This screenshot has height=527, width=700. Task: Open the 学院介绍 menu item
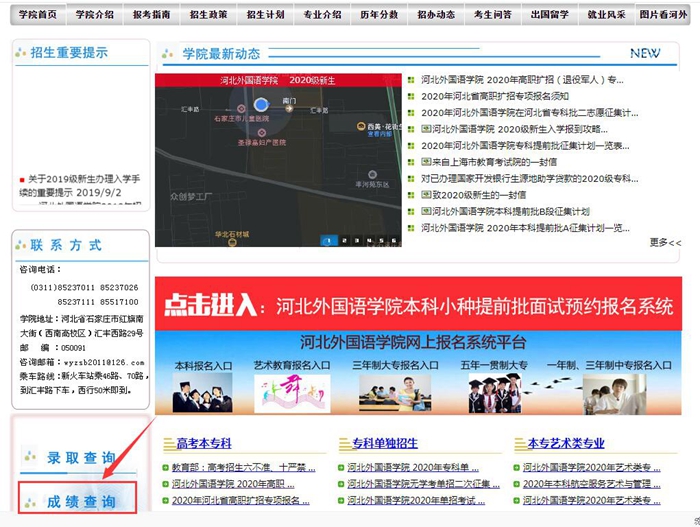tap(95, 15)
